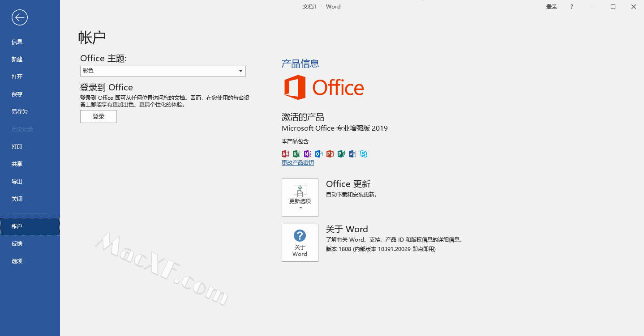Click the Publisher app icon
Image resolution: width=644 pixels, height=336 pixels.
341,154
